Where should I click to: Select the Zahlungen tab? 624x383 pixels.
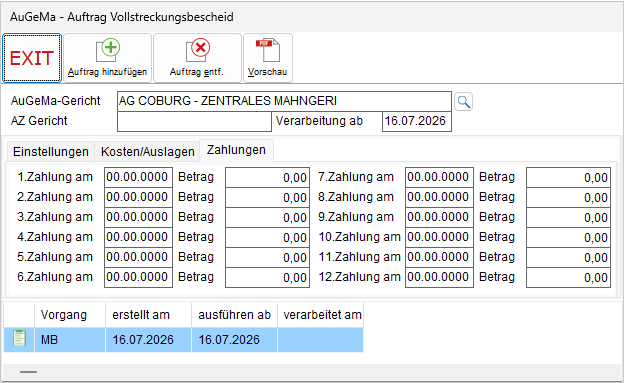pos(236,150)
